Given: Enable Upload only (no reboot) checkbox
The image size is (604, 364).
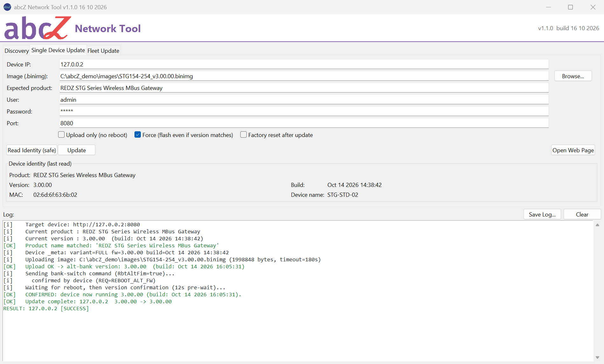Looking at the screenshot, I should [x=61, y=135].
